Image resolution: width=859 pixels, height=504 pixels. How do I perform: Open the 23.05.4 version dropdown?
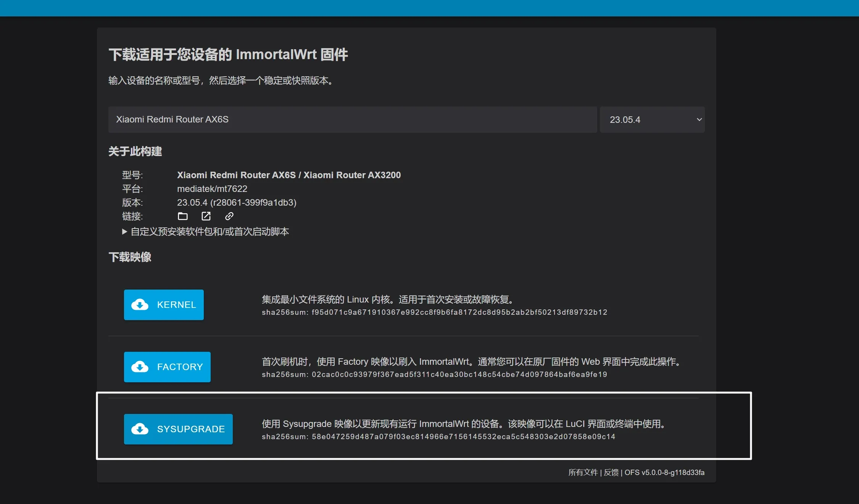click(x=652, y=120)
